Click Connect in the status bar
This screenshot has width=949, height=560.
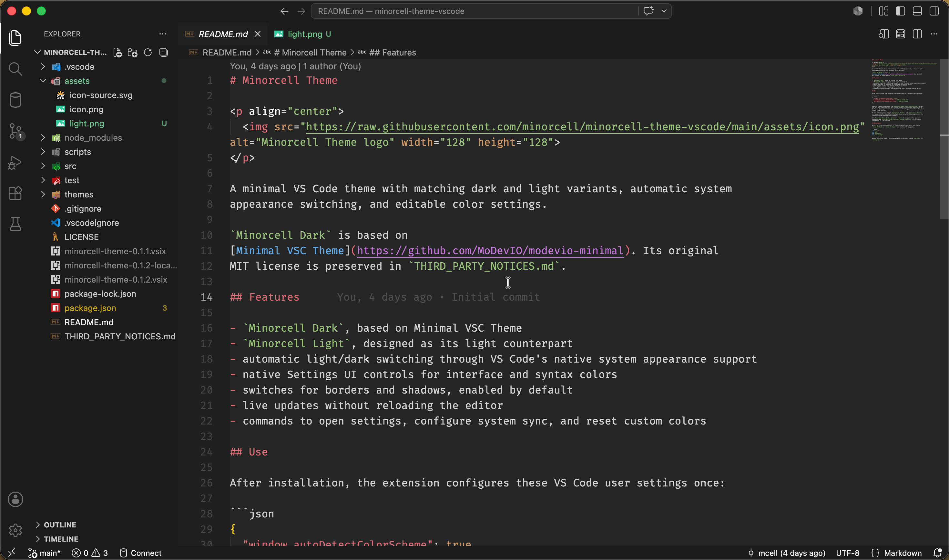[x=140, y=553]
